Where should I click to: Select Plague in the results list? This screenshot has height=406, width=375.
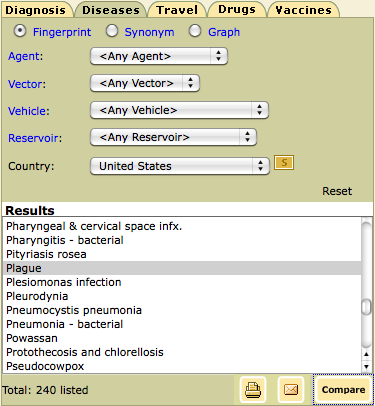pyautogui.click(x=182, y=268)
